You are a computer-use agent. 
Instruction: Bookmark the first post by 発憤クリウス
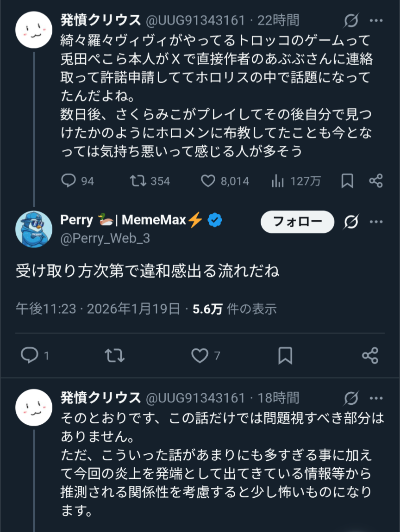coord(347,181)
